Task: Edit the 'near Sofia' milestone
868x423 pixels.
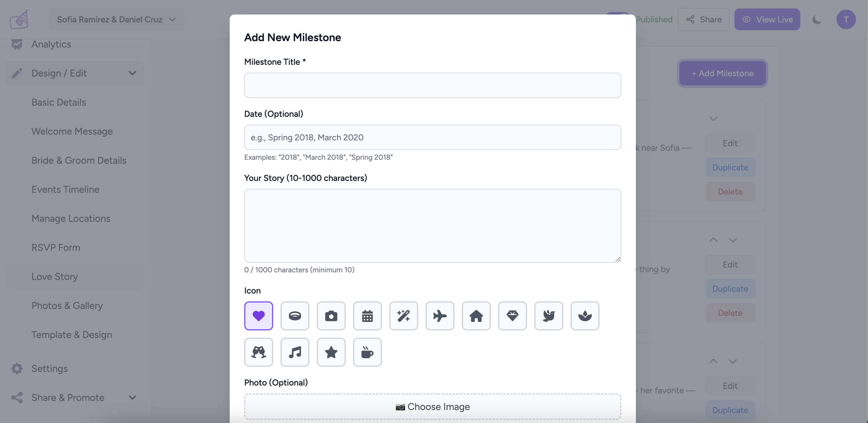Action: [730, 143]
